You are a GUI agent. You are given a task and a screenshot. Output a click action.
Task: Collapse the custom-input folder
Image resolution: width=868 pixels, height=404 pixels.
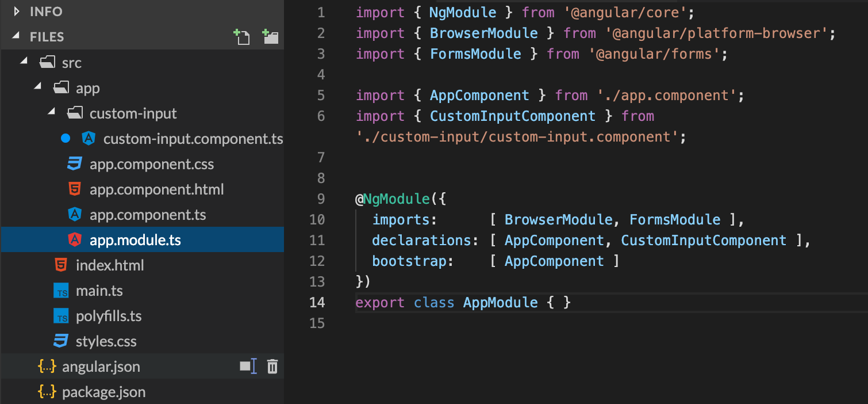51,113
